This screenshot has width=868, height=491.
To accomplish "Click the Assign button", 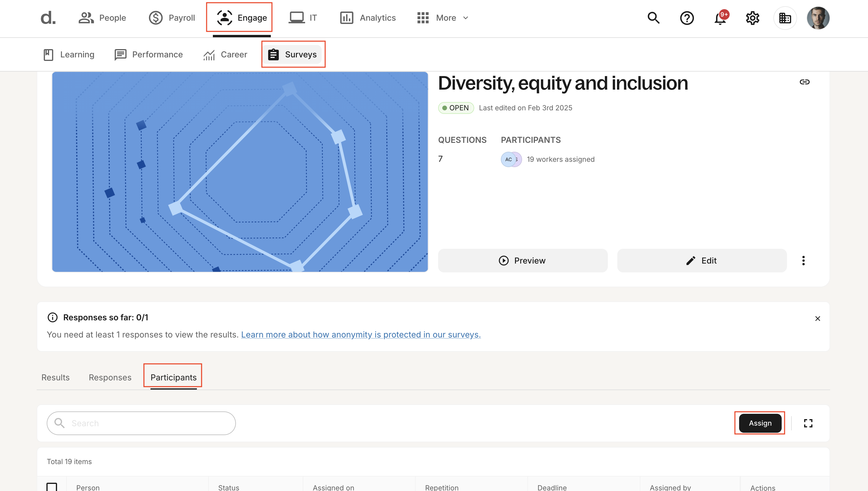I will (x=760, y=423).
